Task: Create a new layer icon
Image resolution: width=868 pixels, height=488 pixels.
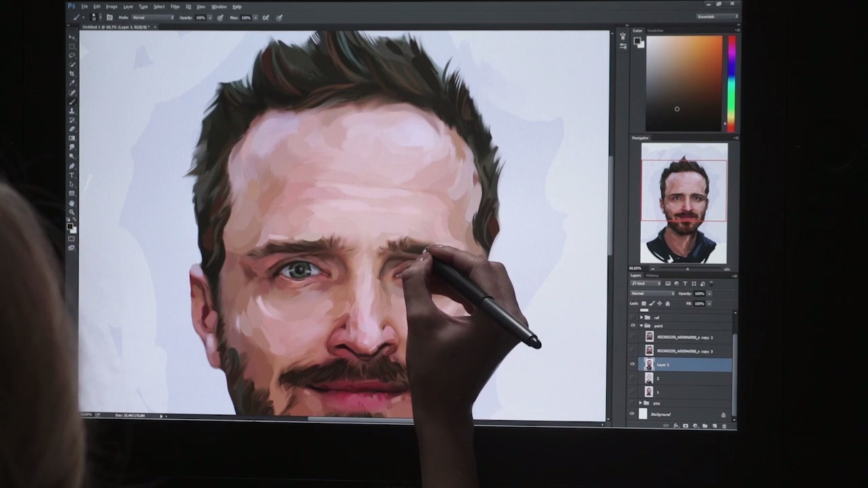Action: point(714,426)
